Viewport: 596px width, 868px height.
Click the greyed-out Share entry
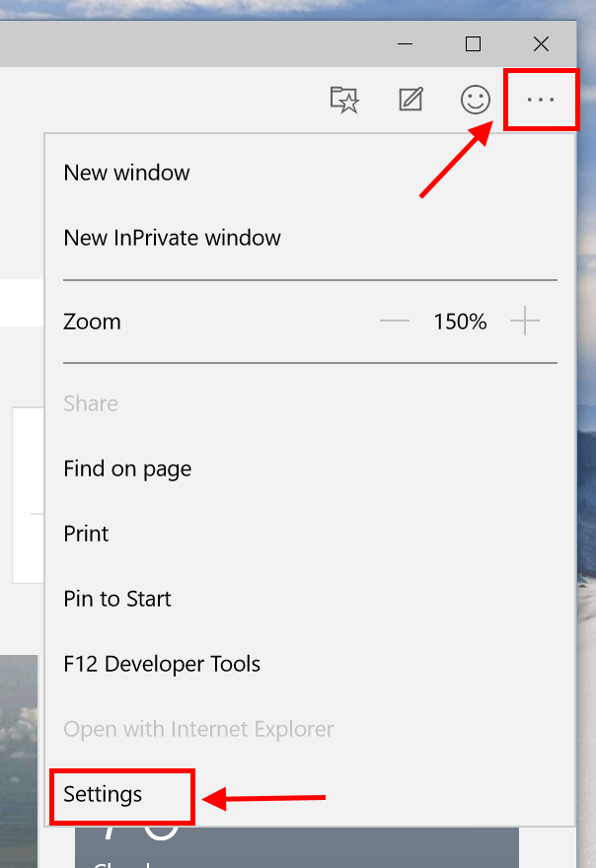click(91, 403)
